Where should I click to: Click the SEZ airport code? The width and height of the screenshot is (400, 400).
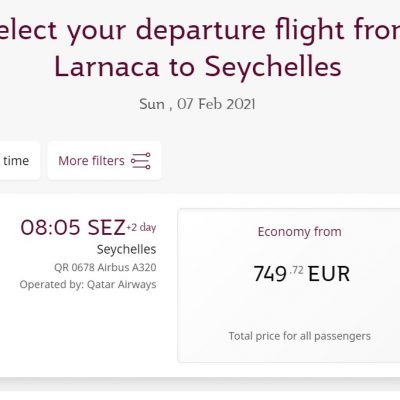coord(106,227)
